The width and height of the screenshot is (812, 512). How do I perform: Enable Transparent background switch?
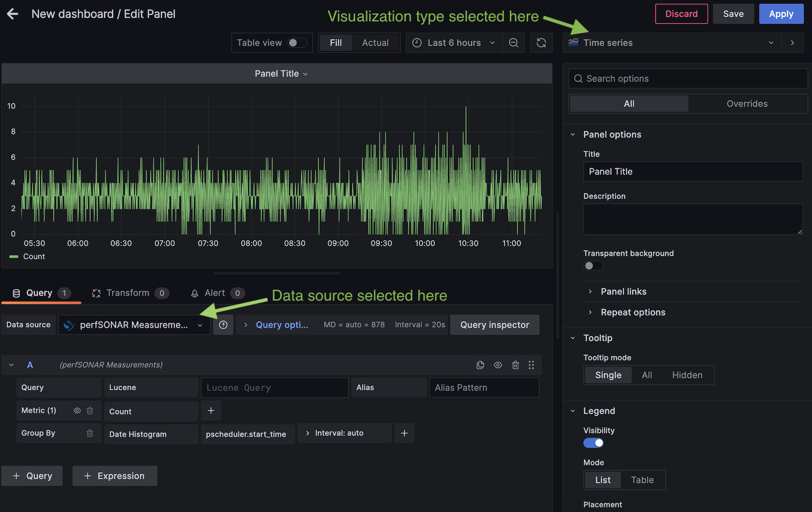point(593,266)
